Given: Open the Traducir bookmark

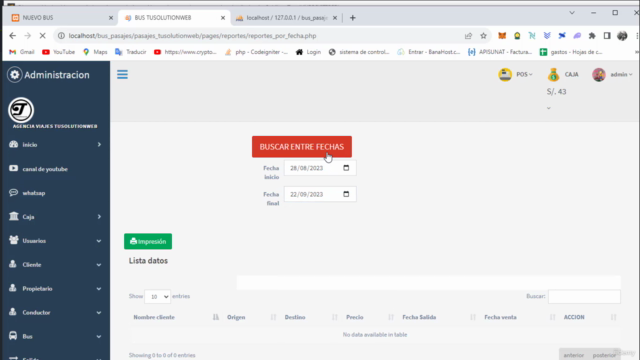Looking at the screenshot, I should pos(131,52).
